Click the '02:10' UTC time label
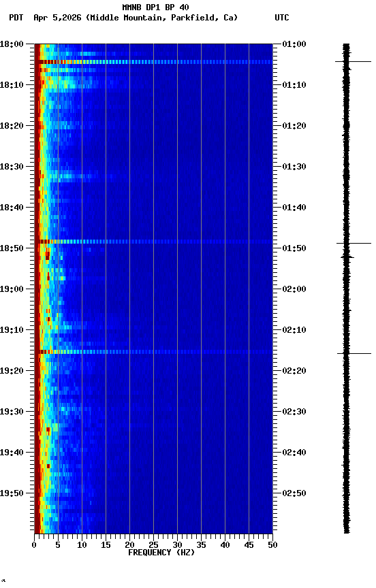376x588 pixels. (x=294, y=330)
